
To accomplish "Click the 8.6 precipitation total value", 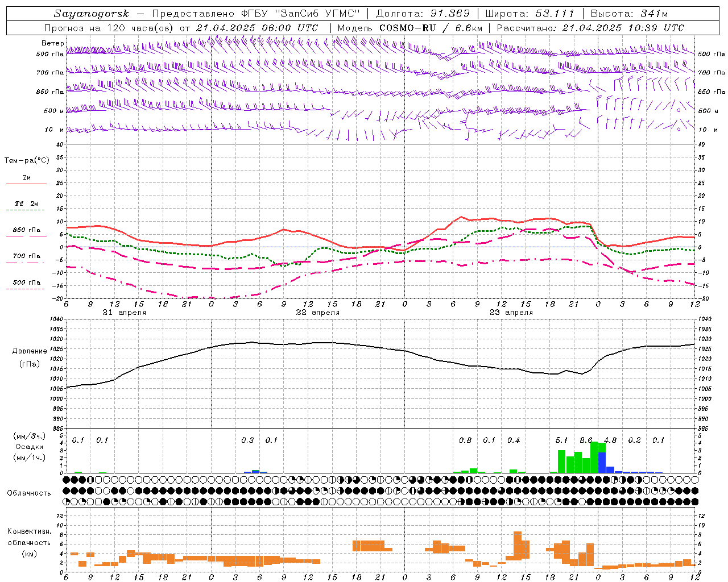I will [x=586, y=440].
